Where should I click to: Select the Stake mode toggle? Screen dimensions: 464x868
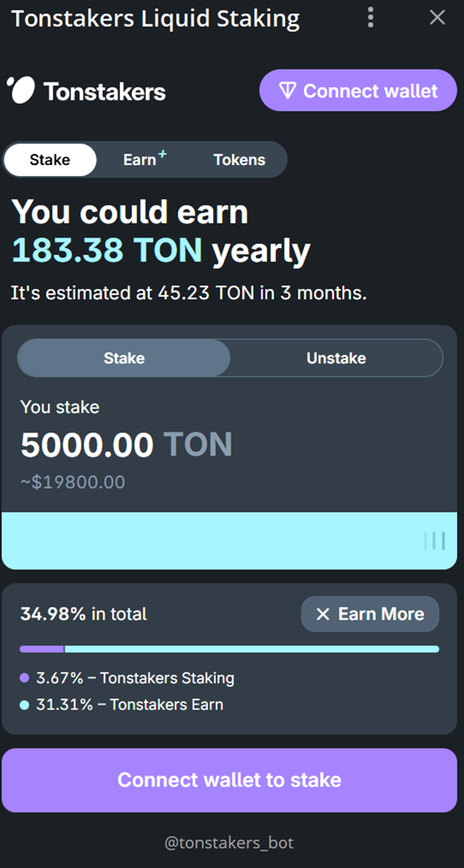coord(124,358)
